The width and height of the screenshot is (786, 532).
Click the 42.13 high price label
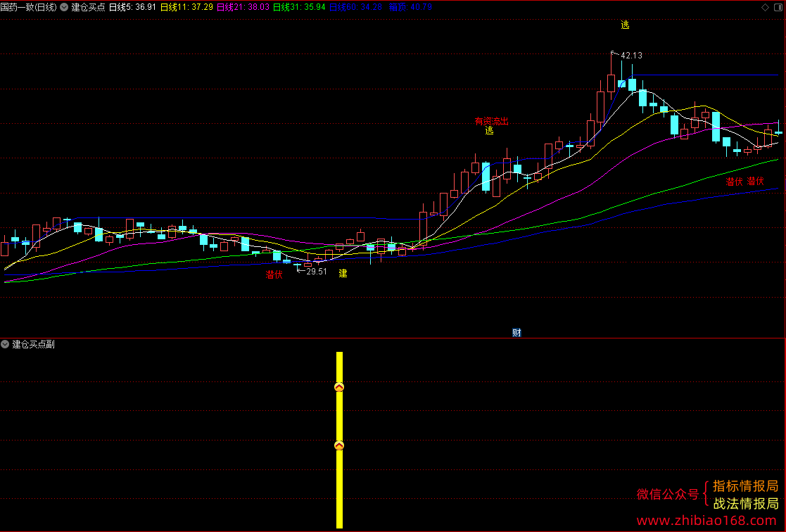tap(631, 55)
